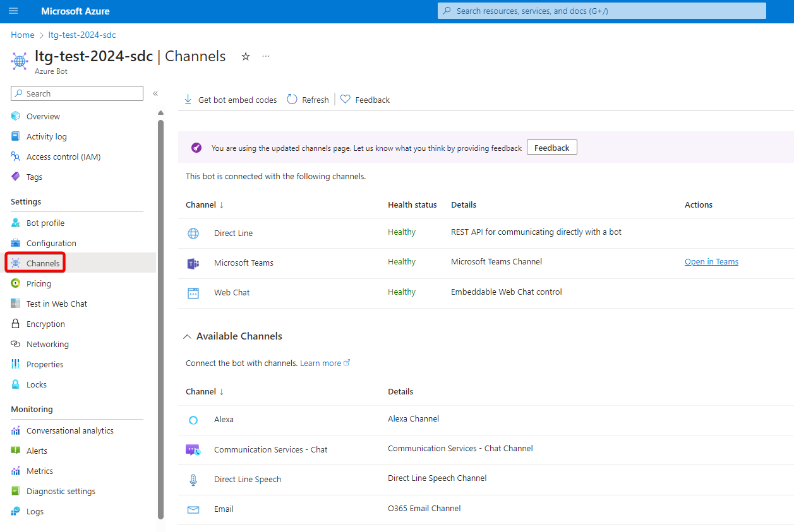
Task: Focus the top Azure search resources field
Action: coord(601,11)
